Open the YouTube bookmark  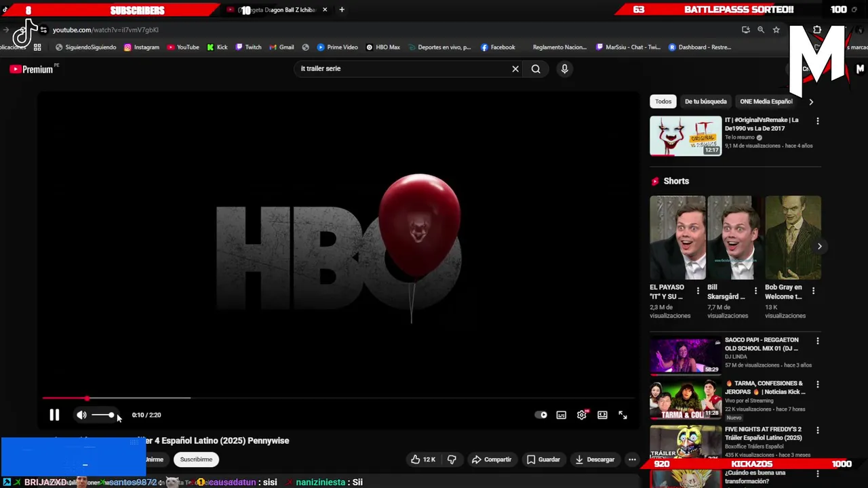pyautogui.click(x=183, y=47)
